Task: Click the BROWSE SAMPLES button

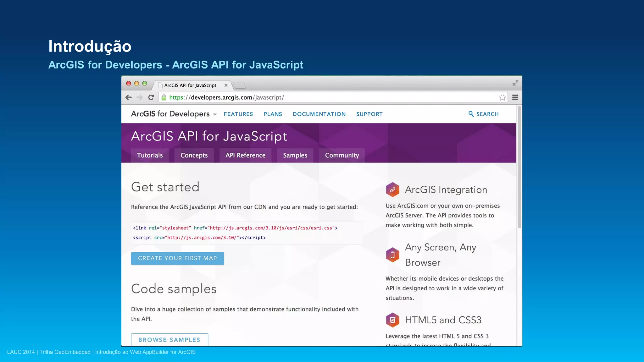Action: [169, 340]
